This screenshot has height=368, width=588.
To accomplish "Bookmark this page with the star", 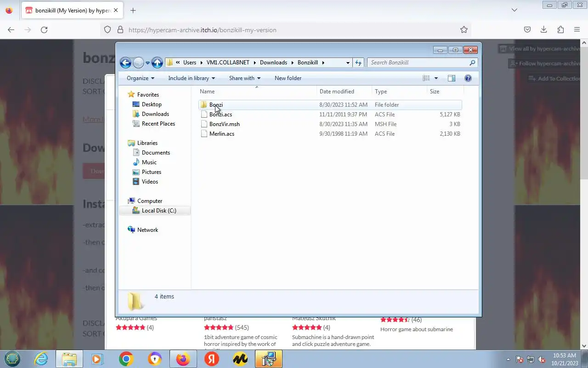I will point(464,30).
